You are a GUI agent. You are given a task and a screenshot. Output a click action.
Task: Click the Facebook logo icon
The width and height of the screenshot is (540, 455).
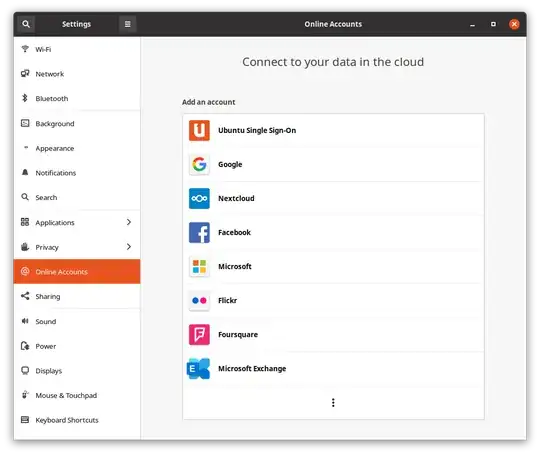(x=199, y=232)
